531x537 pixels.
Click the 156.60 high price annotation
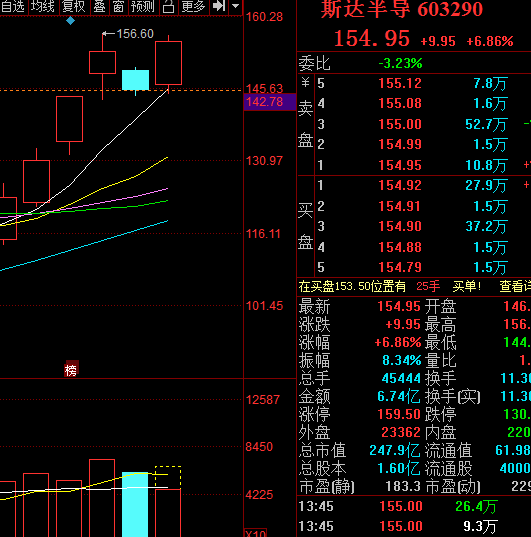click(x=135, y=34)
